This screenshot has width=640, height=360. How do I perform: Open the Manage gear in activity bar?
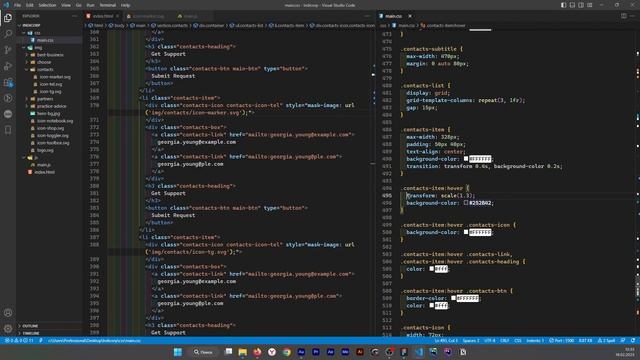point(8,328)
